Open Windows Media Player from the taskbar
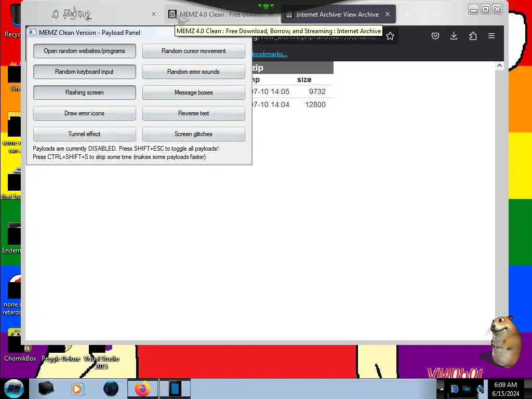This screenshot has height=399, width=532. (77, 389)
